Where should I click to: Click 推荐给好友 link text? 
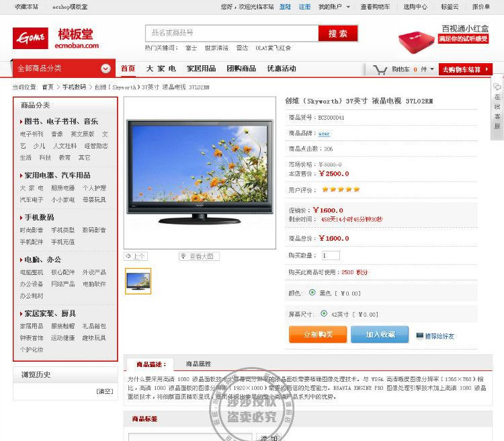(439, 336)
